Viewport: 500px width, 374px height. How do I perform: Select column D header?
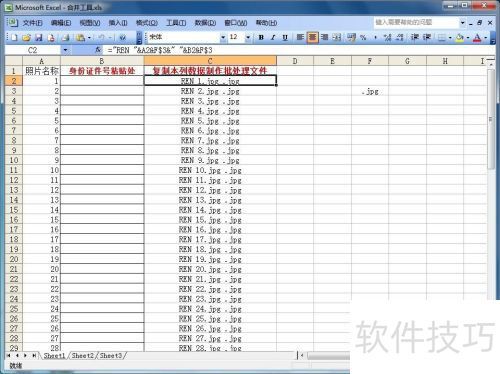point(295,61)
